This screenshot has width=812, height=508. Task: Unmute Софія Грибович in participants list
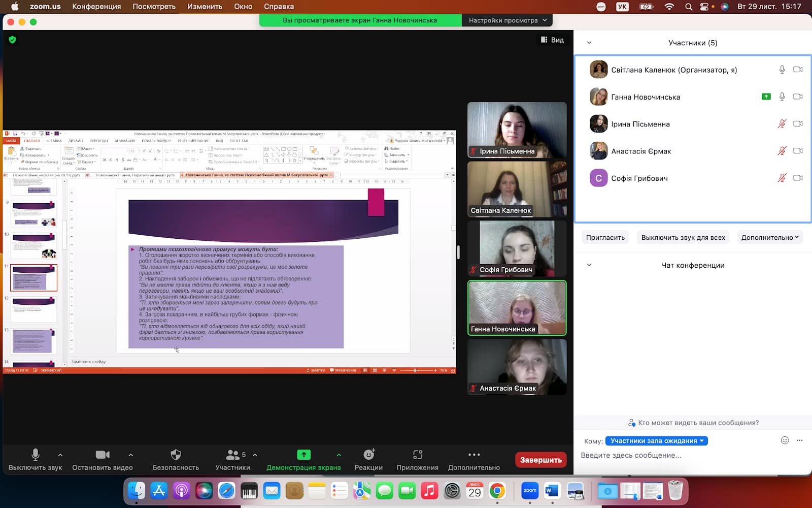782,178
